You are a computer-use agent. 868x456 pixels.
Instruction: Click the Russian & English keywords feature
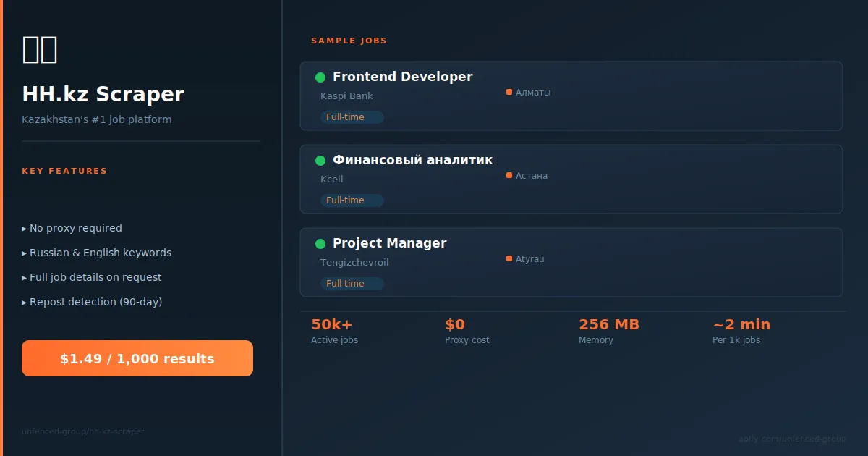[x=96, y=253]
